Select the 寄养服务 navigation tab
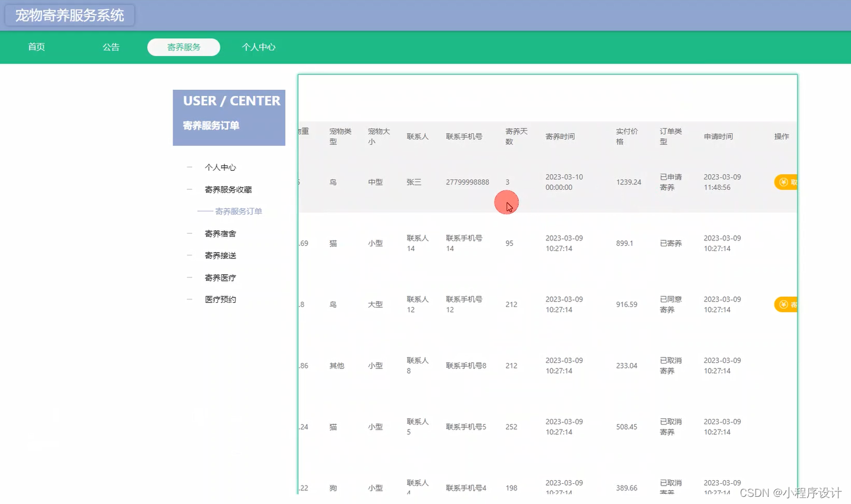851x504 pixels. 184,47
